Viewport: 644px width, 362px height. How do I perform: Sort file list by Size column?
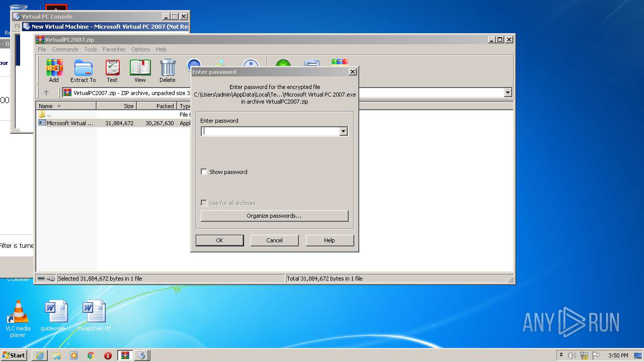click(x=117, y=106)
